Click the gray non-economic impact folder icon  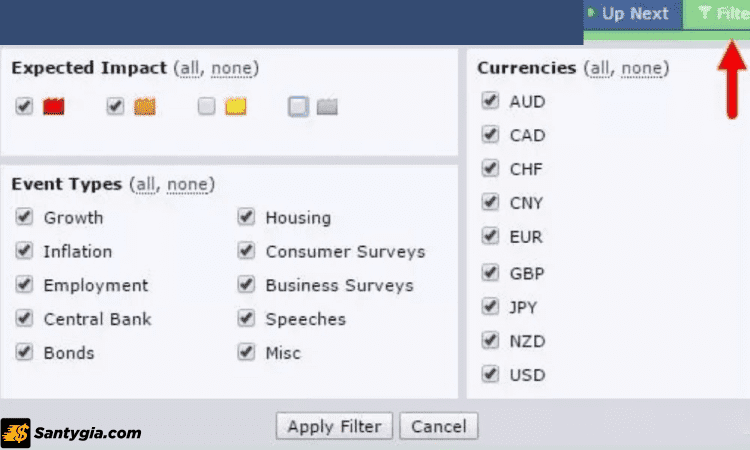click(327, 106)
